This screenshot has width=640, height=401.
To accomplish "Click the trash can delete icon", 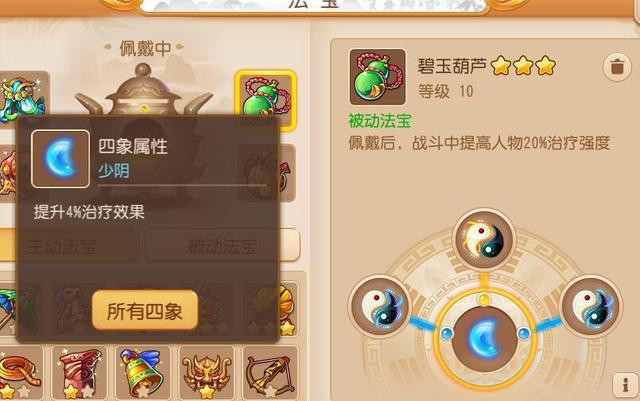I will click(x=617, y=66).
